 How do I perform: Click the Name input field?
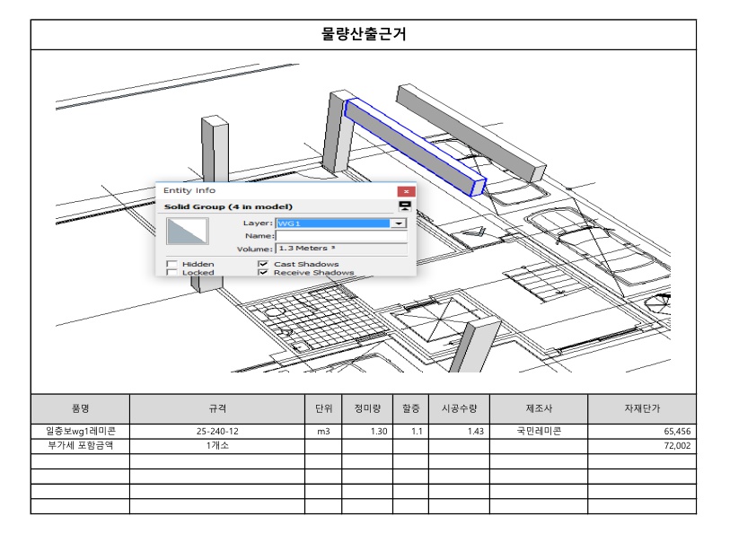tap(341, 236)
